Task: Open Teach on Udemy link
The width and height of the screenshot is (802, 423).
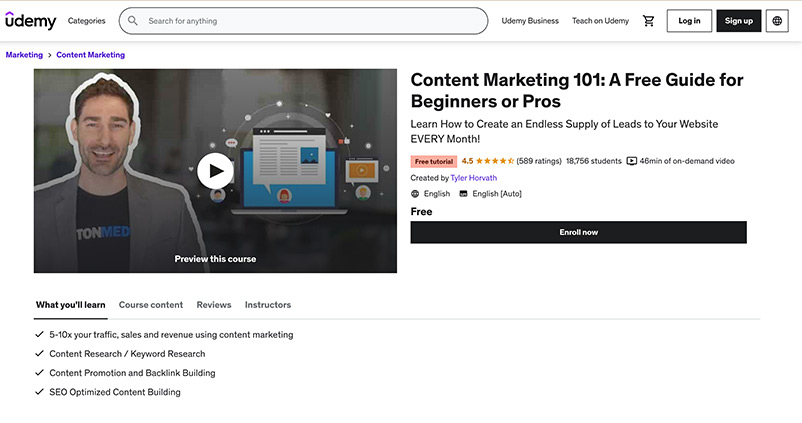Action: pos(600,21)
